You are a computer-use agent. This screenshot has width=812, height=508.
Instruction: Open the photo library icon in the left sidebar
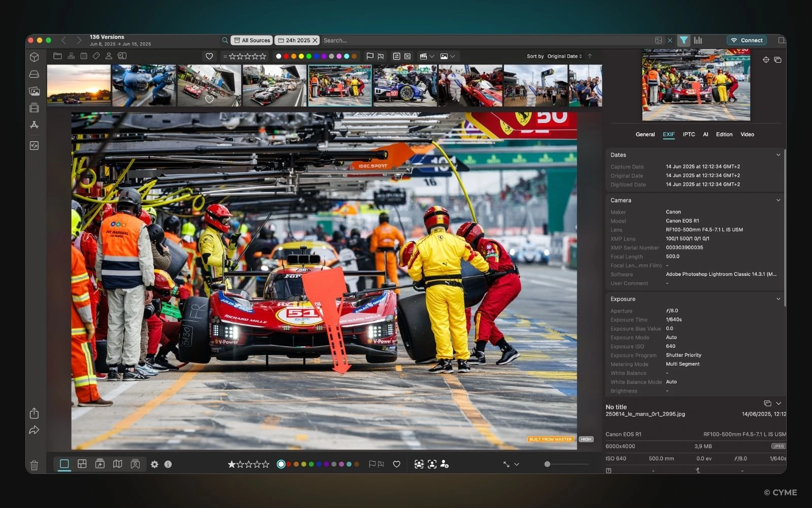point(34,91)
